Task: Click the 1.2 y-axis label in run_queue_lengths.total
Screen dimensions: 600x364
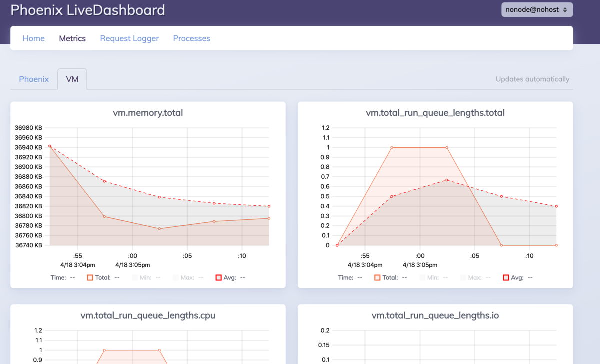Action: [326, 128]
